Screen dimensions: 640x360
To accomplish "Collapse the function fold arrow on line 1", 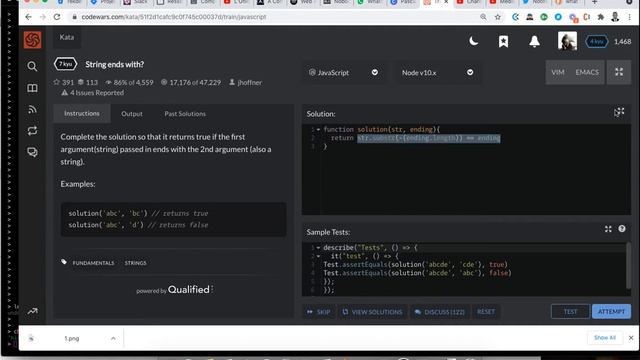I will [x=318, y=129].
